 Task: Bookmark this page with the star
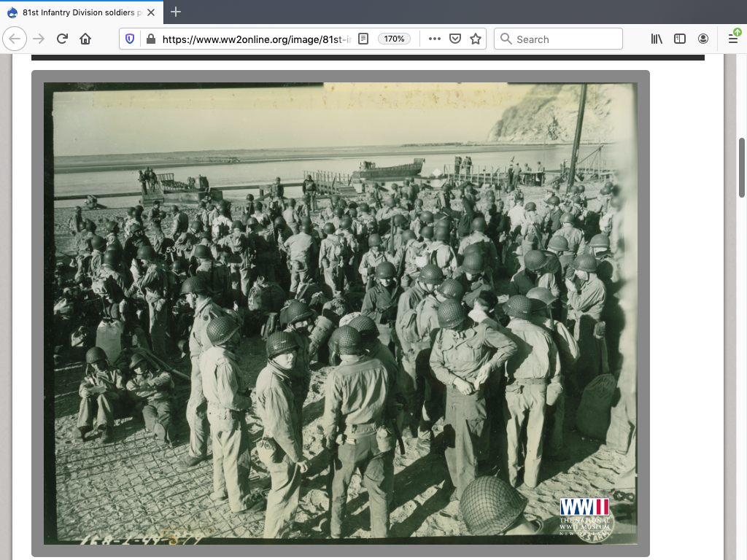click(476, 39)
